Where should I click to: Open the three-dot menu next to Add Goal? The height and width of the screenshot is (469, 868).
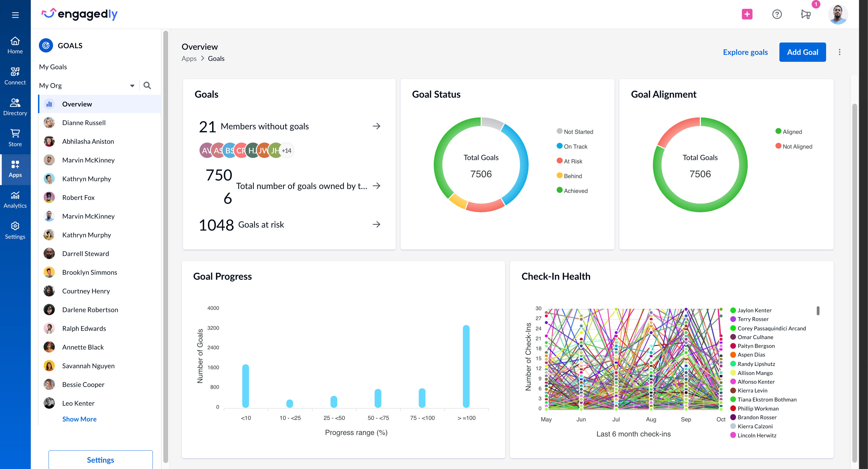pos(840,52)
